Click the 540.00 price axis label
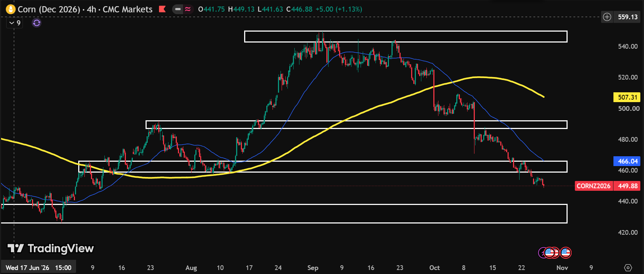This screenshot has width=644, height=274. point(628,47)
